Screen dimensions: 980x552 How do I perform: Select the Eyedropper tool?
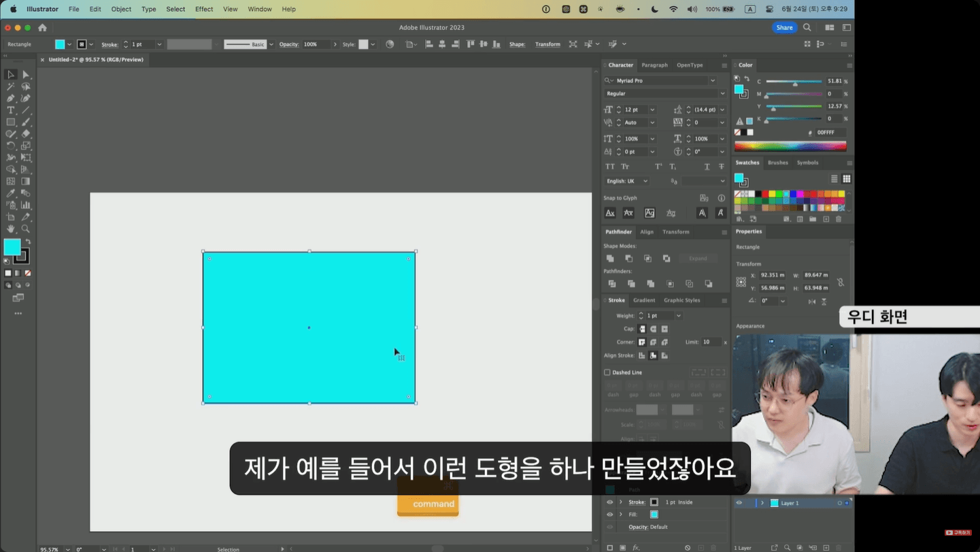[11, 193]
